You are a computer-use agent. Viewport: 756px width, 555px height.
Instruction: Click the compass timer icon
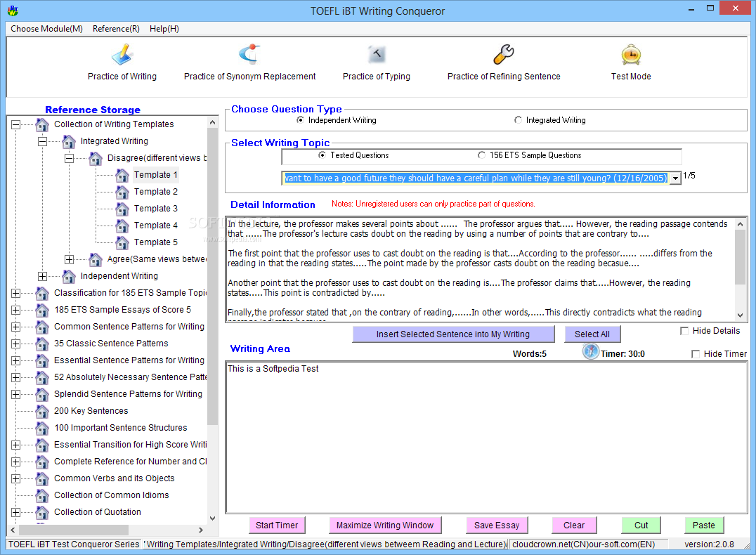tap(590, 351)
